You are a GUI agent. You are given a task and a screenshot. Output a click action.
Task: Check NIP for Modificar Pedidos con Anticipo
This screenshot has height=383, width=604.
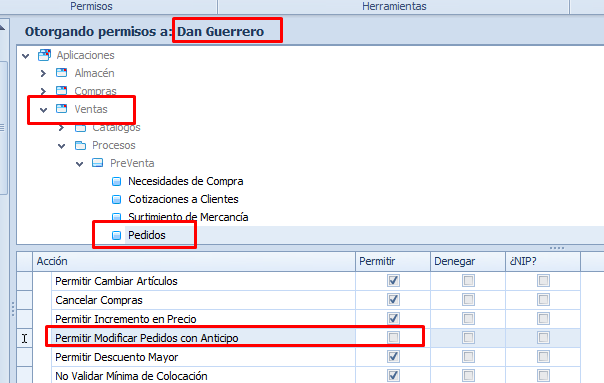click(544, 338)
